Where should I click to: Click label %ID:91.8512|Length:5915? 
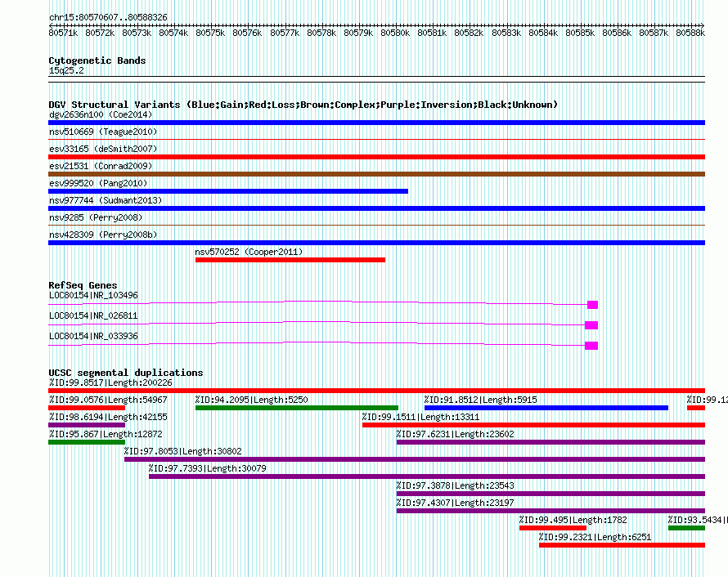480,400
